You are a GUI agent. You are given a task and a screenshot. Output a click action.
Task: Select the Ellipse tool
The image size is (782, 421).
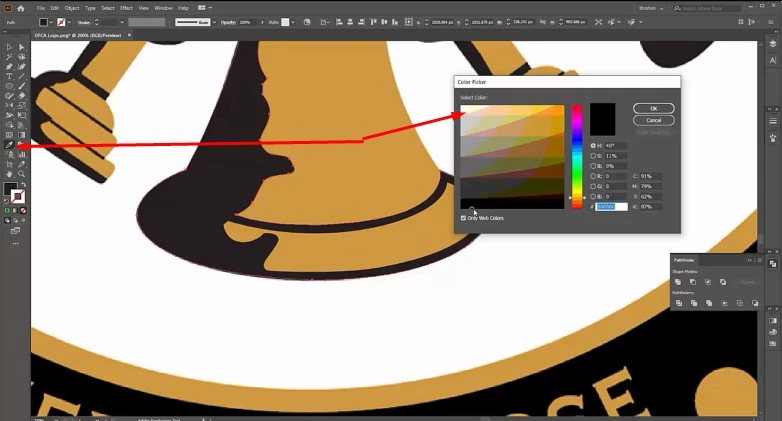[x=9, y=86]
